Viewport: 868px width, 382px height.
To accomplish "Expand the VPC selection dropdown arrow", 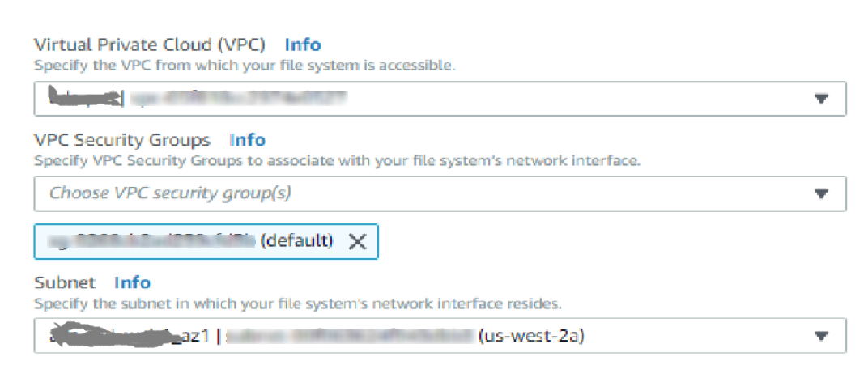I will coord(821,99).
